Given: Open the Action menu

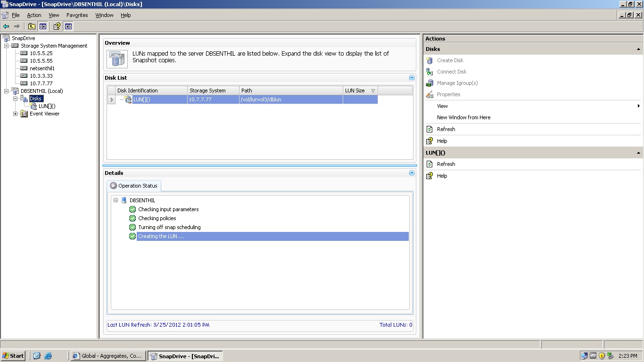Looking at the screenshot, I should (x=34, y=15).
